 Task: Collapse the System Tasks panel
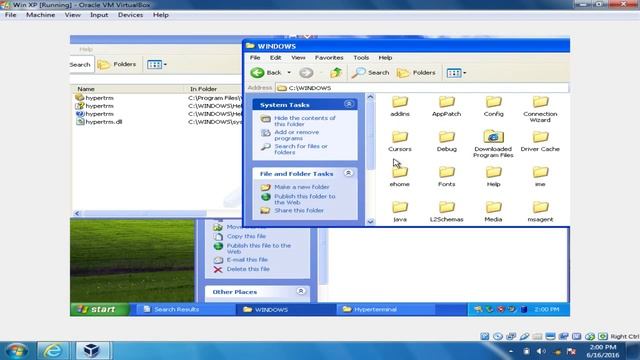[x=349, y=104]
